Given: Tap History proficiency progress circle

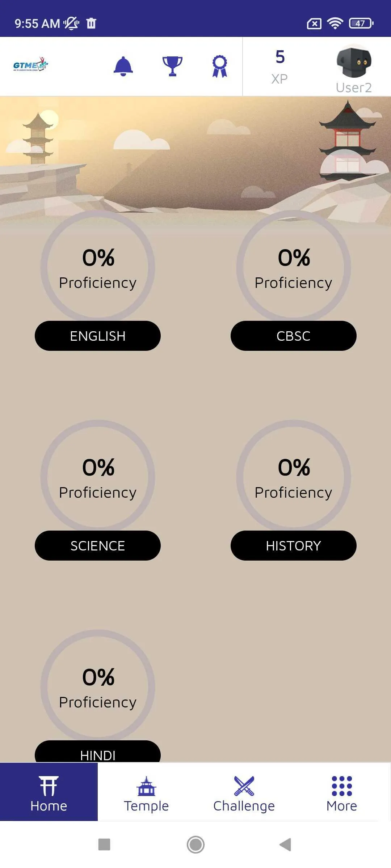Looking at the screenshot, I should 293,477.
